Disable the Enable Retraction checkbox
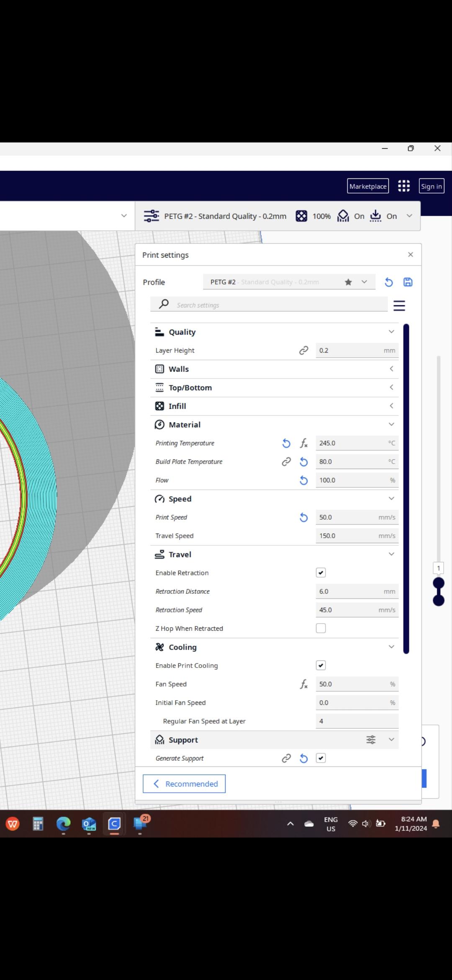This screenshot has width=452, height=980. pyautogui.click(x=321, y=573)
